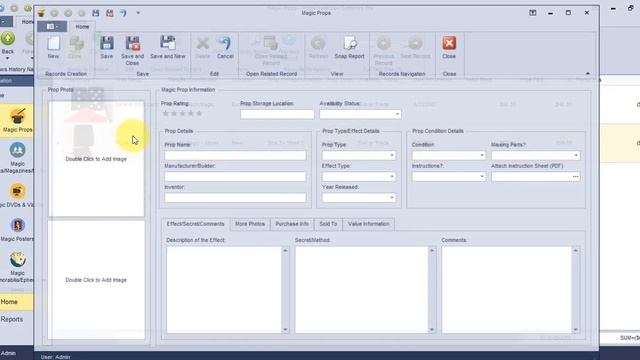Viewport: 640px width, 360px height.
Task: Expand the Prop Type dropdown
Action: tap(392, 156)
